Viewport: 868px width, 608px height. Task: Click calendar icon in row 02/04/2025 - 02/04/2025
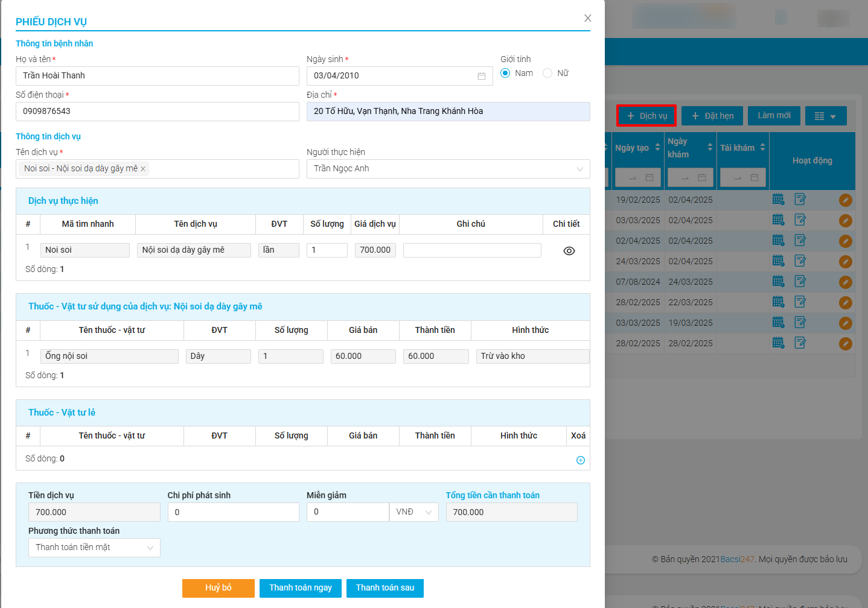point(779,241)
